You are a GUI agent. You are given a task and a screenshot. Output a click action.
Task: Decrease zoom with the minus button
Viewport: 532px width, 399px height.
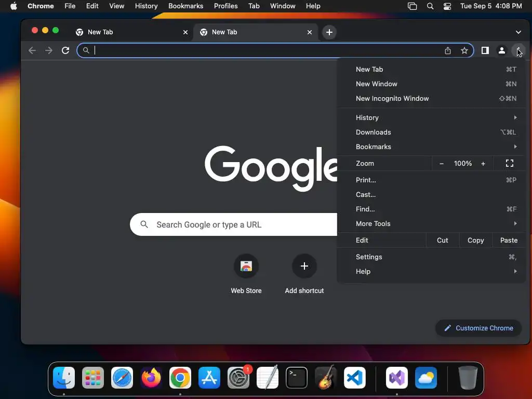coord(442,164)
